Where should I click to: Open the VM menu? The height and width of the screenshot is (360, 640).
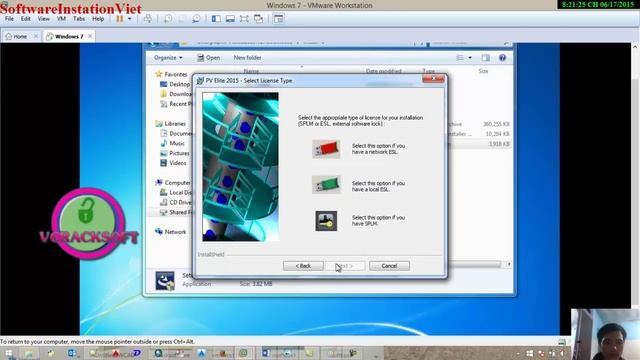[61, 19]
